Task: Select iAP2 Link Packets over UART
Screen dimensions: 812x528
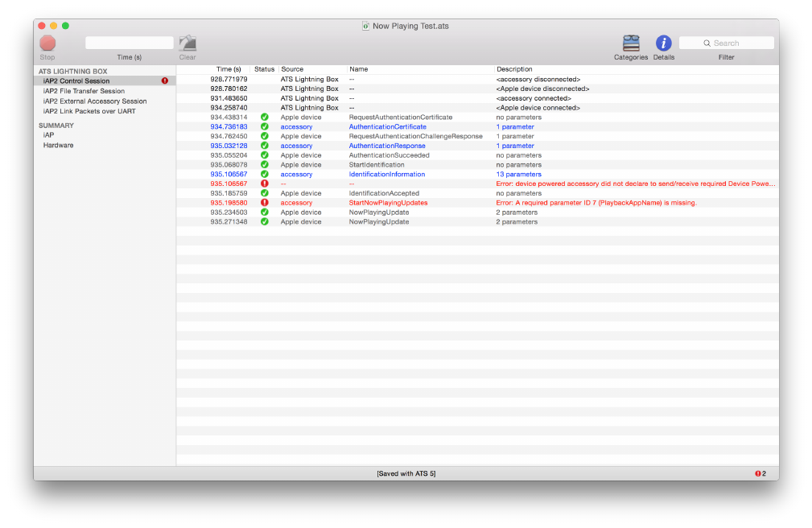Action: coord(89,111)
